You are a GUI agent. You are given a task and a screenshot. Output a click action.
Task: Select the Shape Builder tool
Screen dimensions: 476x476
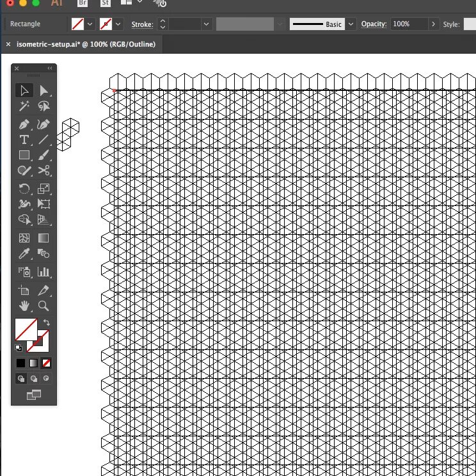(24, 219)
